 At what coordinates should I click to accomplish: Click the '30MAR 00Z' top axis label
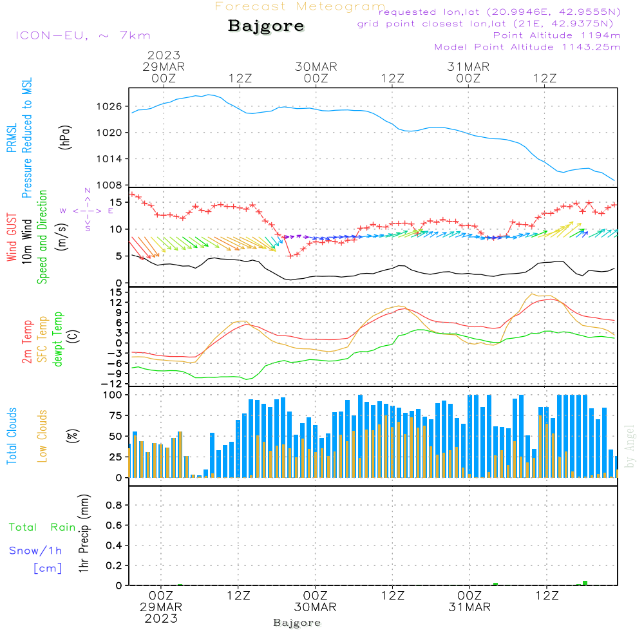pos(316,73)
